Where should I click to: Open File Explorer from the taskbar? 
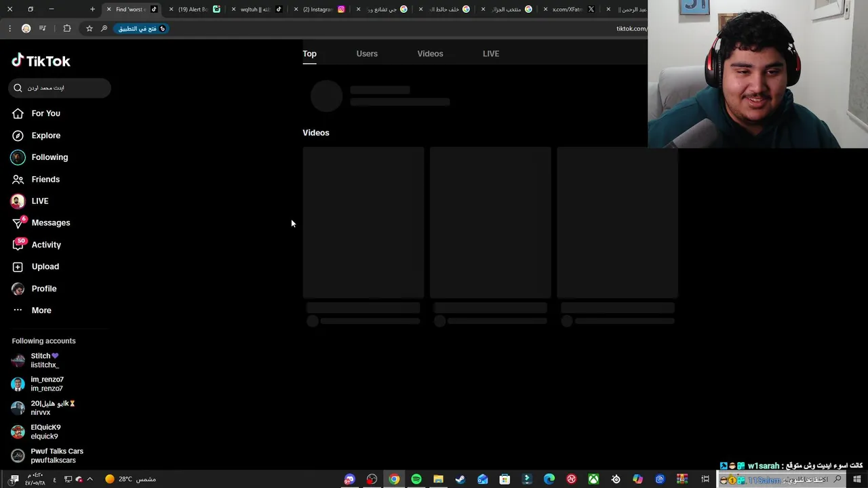coord(438,479)
